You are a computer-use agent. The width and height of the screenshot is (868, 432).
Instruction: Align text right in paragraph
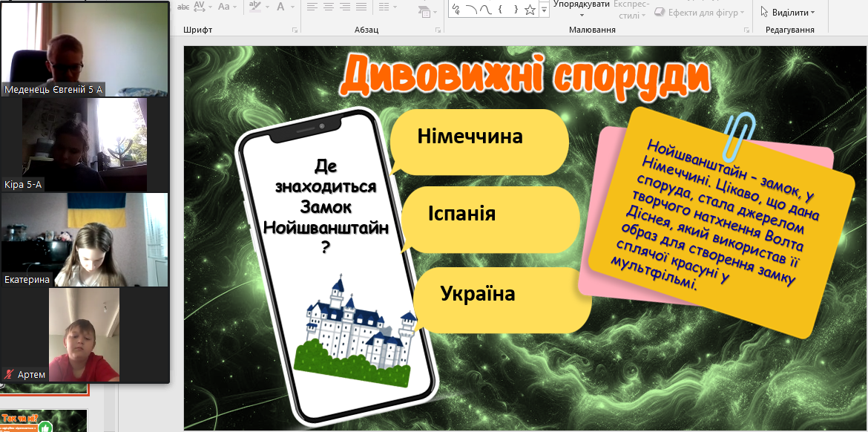click(x=345, y=7)
